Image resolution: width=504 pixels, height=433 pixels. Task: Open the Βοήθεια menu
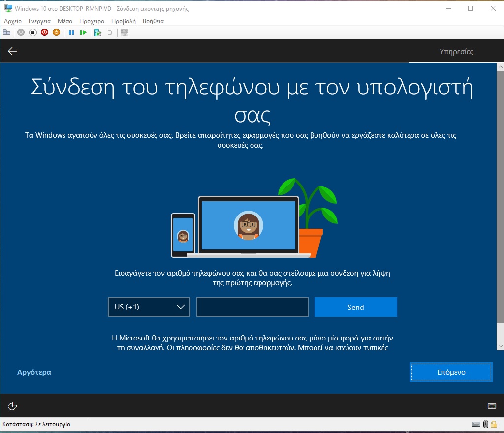click(x=154, y=21)
